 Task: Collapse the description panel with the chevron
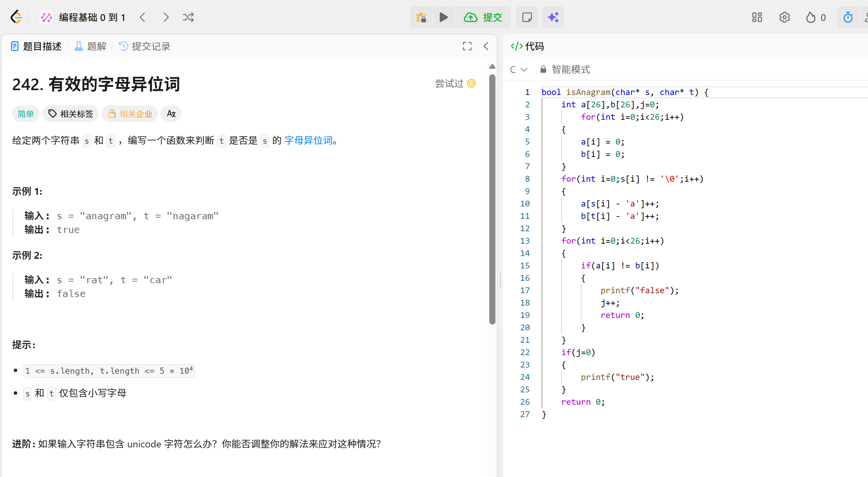click(x=486, y=46)
